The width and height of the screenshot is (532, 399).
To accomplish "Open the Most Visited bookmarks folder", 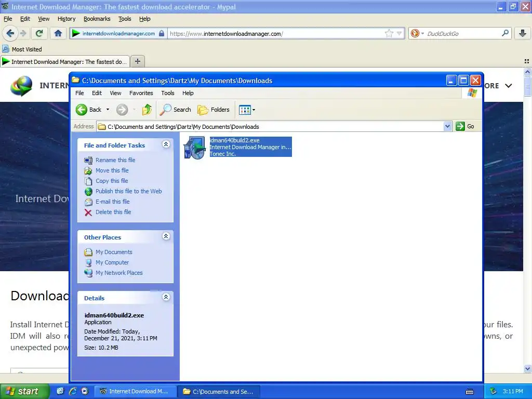I will coord(22,49).
